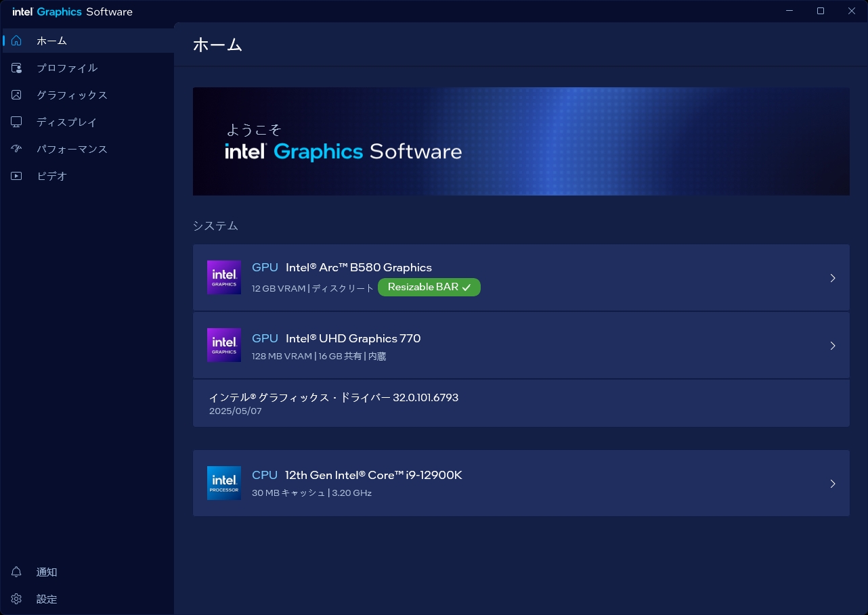Screen dimensions: 868x615
Task: Click the Intel Graphics Software title logo
Action: pyautogui.click(x=72, y=12)
